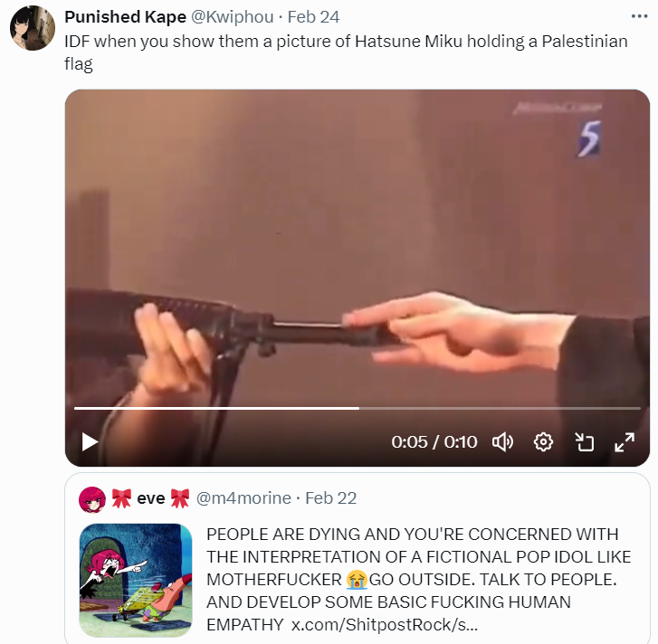Open the @Kwiphou handle link
Screen dimensions: 658x644
(x=231, y=18)
